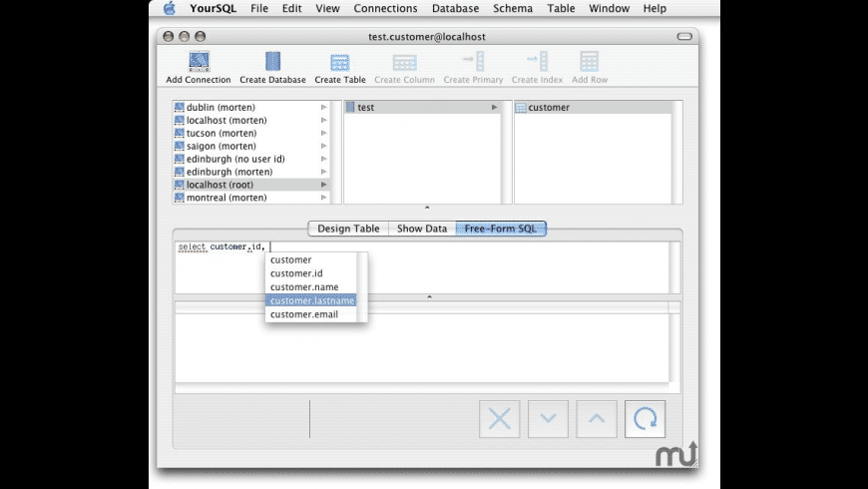Open the Window menu
The width and height of the screenshot is (868, 489).
(x=609, y=8)
